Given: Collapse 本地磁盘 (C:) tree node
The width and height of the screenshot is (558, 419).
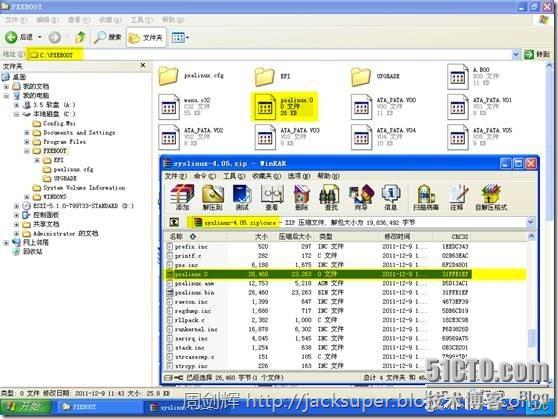Looking at the screenshot, I should click(x=16, y=114).
